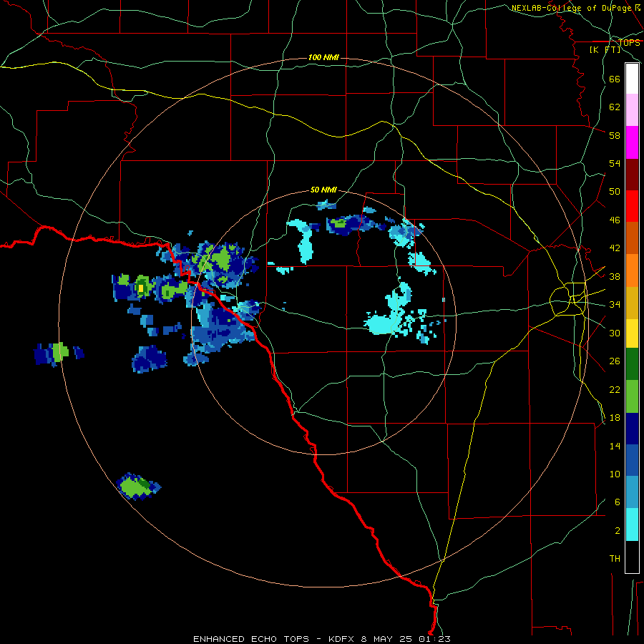Click the black TH legend swatch
Image resolution: width=644 pixels, height=644 pixels.
[x=632, y=557]
